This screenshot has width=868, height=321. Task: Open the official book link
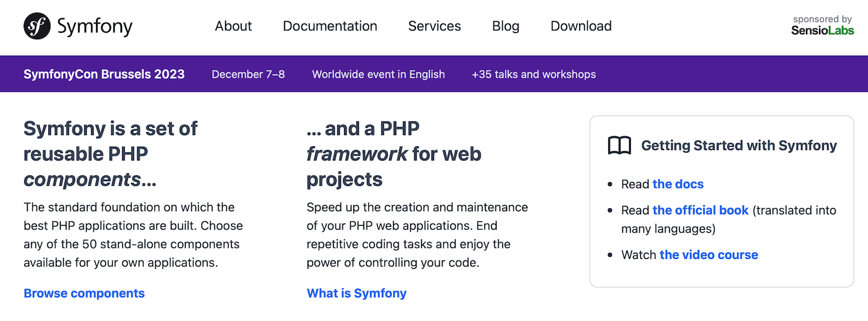701,210
